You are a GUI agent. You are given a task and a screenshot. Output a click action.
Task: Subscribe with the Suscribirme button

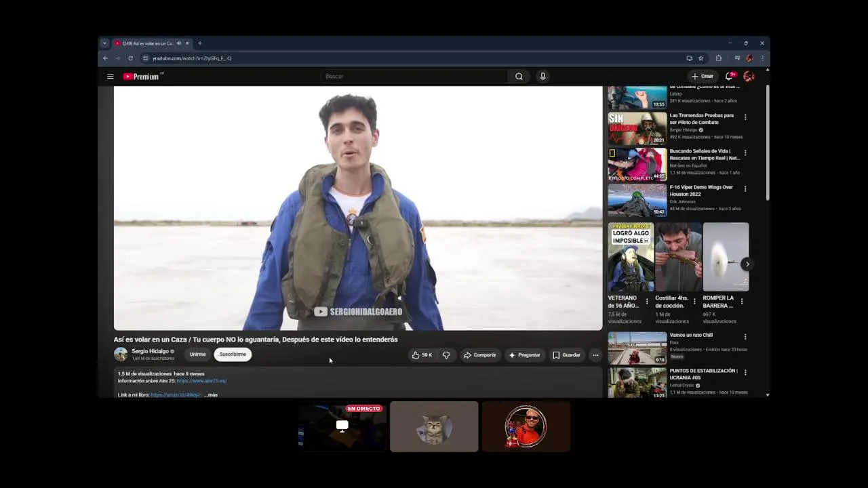(233, 354)
